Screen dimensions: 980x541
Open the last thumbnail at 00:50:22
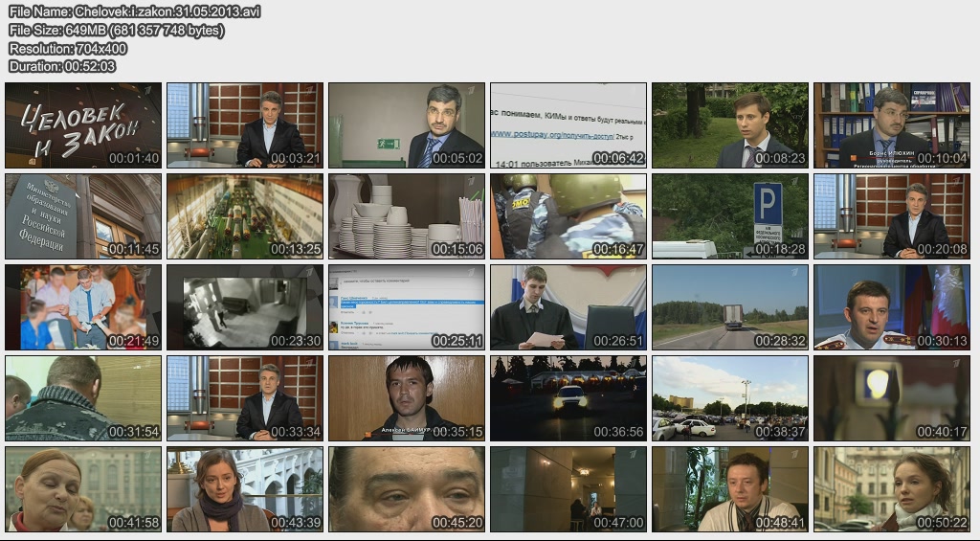coord(892,489)
